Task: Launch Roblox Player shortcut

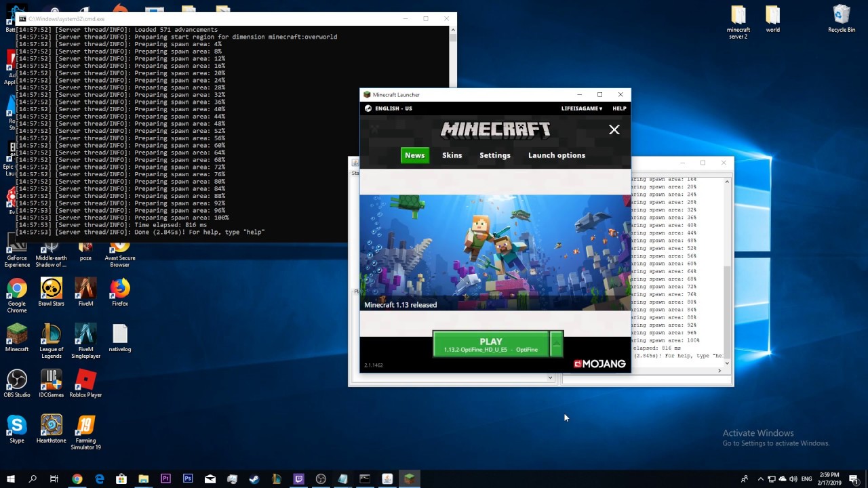Action: coord(85,383)
